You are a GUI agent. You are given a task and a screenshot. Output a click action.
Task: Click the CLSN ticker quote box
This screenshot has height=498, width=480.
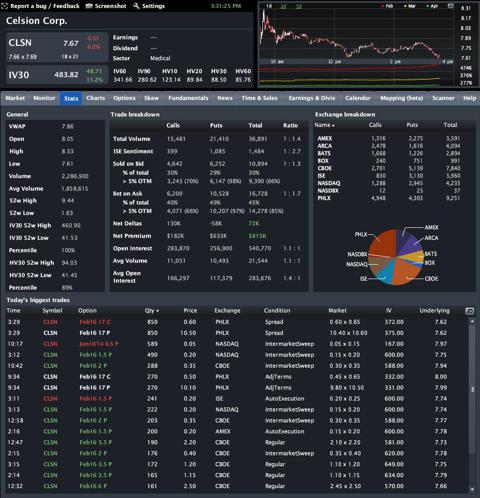57,47
